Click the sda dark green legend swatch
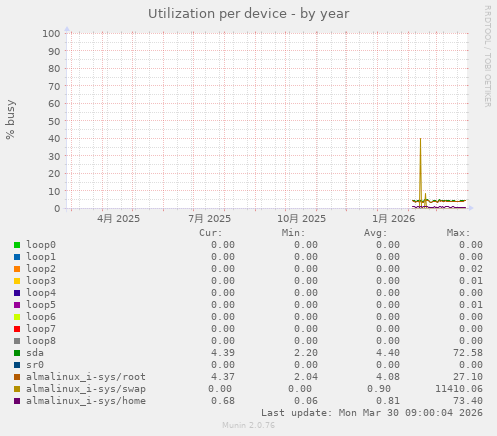This screenshot has height=436, width=497. click(17, 353)
